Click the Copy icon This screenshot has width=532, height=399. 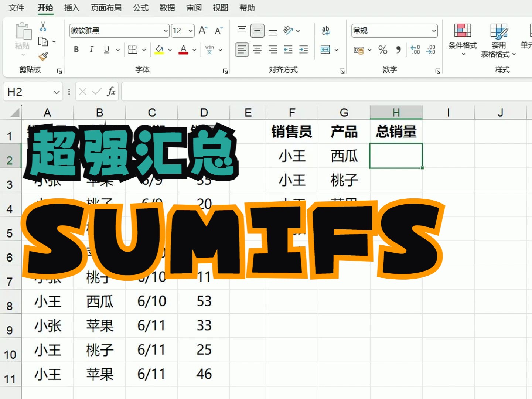point(43,41)
